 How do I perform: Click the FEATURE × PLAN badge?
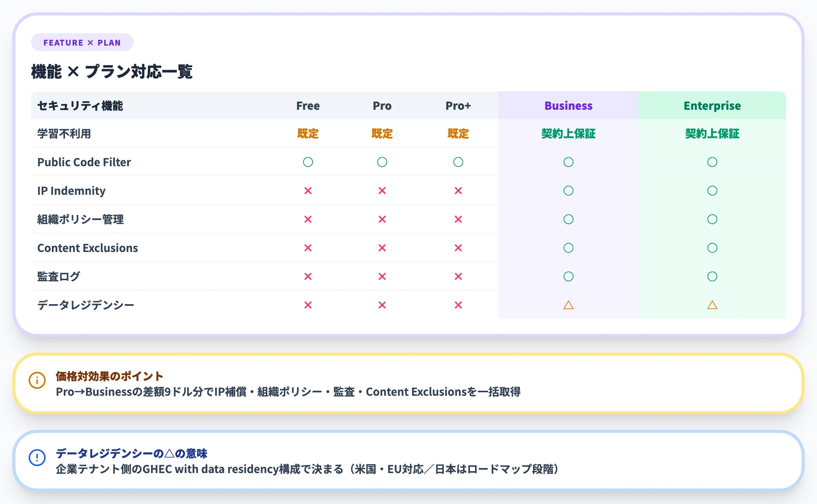point(82,43)
